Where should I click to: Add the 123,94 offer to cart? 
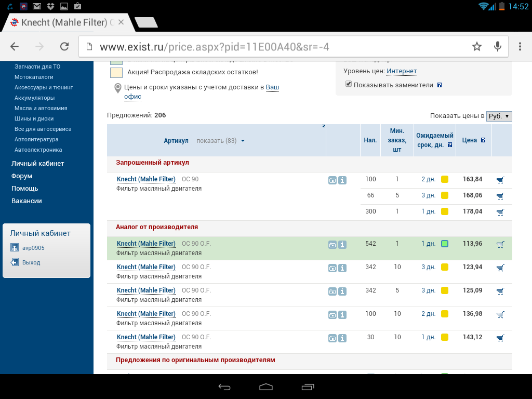tap(500, 268)
